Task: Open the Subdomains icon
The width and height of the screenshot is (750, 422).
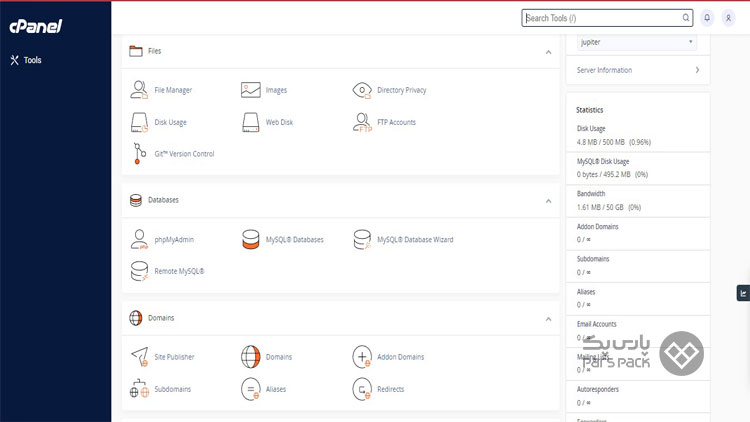Action: pyautogui.click(x=139, y=389)
